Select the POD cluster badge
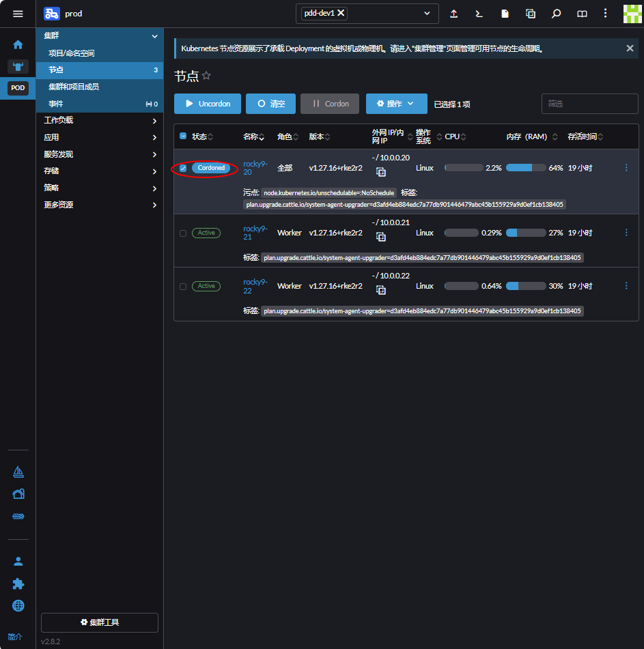Viewport: 644px width, 649px height. (x=18, y=88)
